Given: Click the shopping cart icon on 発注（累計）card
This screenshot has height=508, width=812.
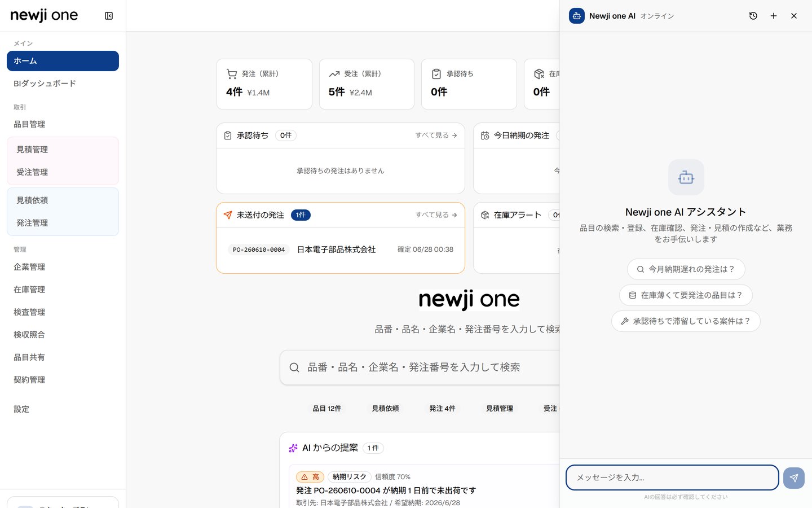Looking at the screenshot, I should pyautogui.click(x=232, y=74).
